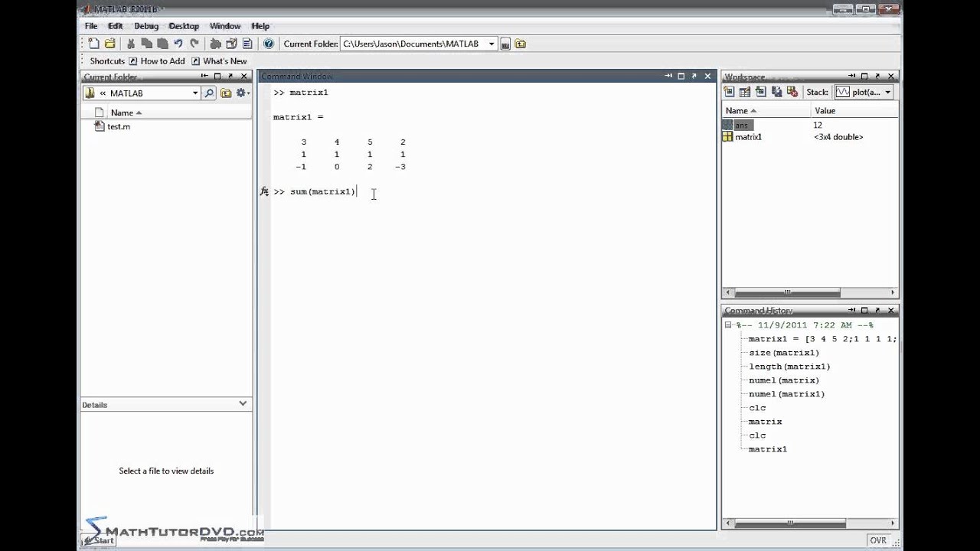Image resolution: width=980 pixels, height=551 pixels.
Task: Click the command prompt line with sum(matrix1)
Action: pyautogui.click(x=323, y=191)
